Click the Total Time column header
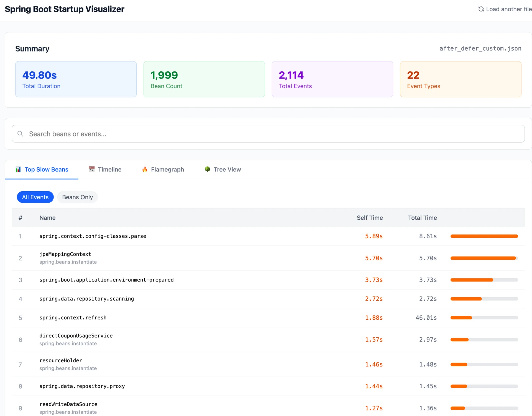This screenshot has width=532, height=416. coord(422,218)
